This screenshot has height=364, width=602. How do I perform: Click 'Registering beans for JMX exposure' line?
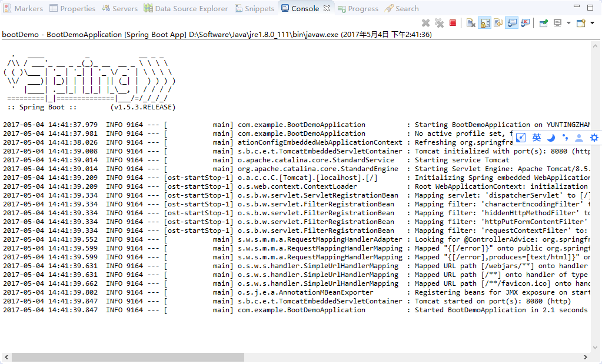point(297,292)
